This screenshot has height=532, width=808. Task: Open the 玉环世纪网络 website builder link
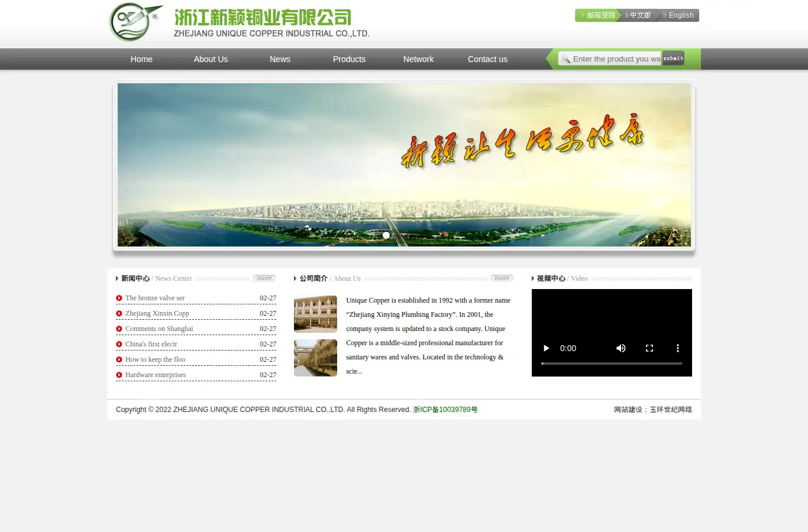click(671, 410)
